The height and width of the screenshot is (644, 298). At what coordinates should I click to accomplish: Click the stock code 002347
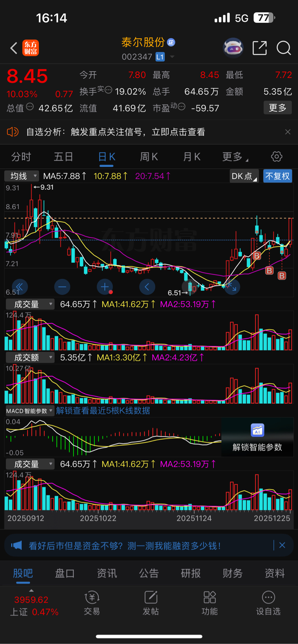click(x=137, y=57)
